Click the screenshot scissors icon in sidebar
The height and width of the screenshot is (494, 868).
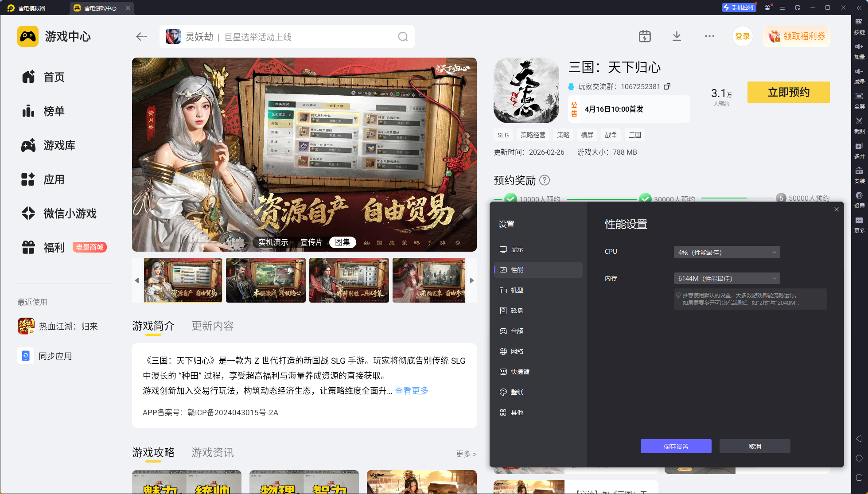coord(859,121)
